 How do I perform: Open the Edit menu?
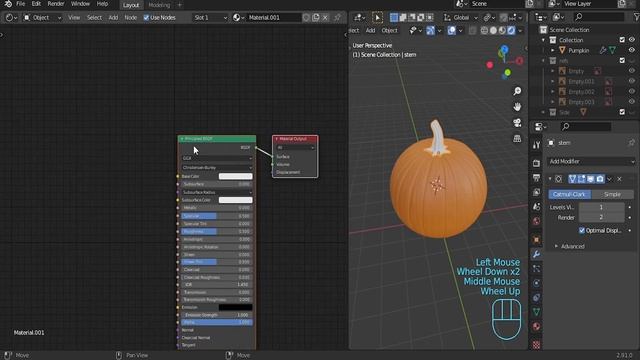[36, 4]
